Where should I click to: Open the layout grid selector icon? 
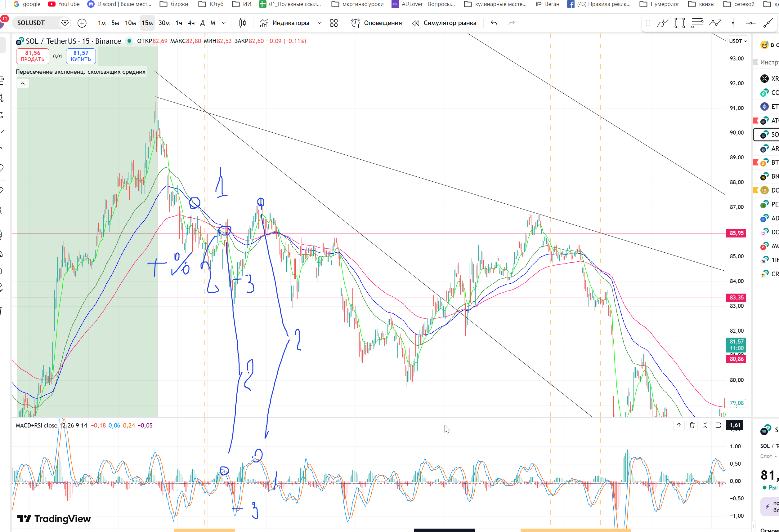(x=334, y=23)
